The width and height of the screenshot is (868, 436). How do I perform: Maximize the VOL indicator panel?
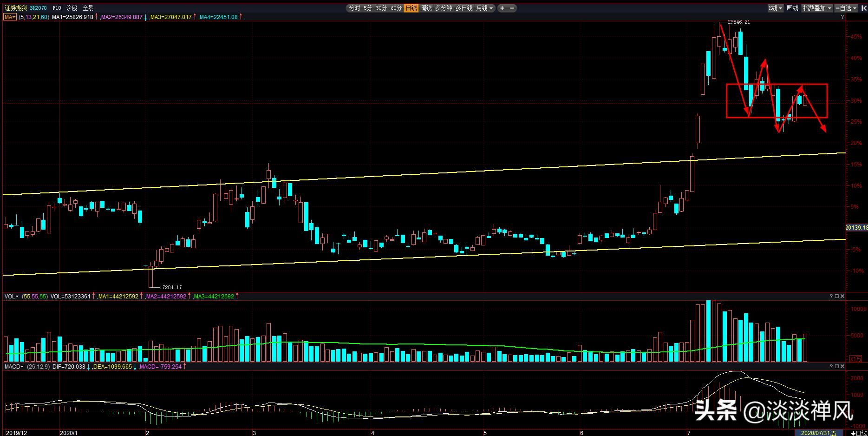point(837,296)
